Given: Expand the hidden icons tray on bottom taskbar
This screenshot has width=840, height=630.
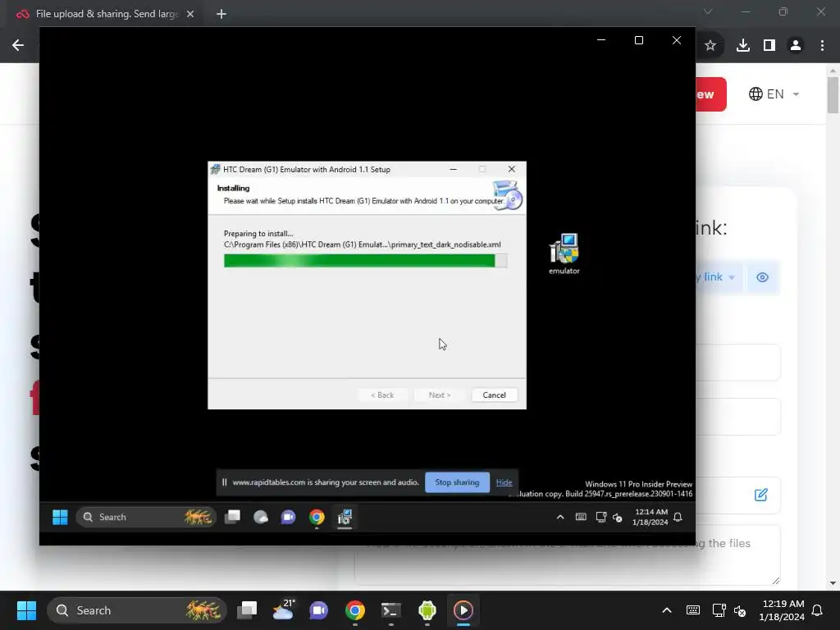Looking at the screenshot, I should point(667,610).
